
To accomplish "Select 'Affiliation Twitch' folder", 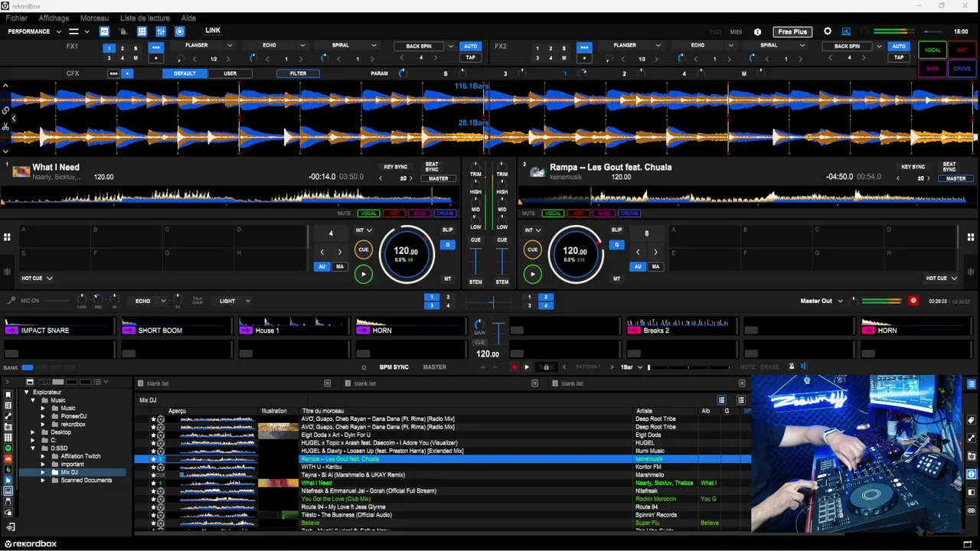I will click(80, 456).
